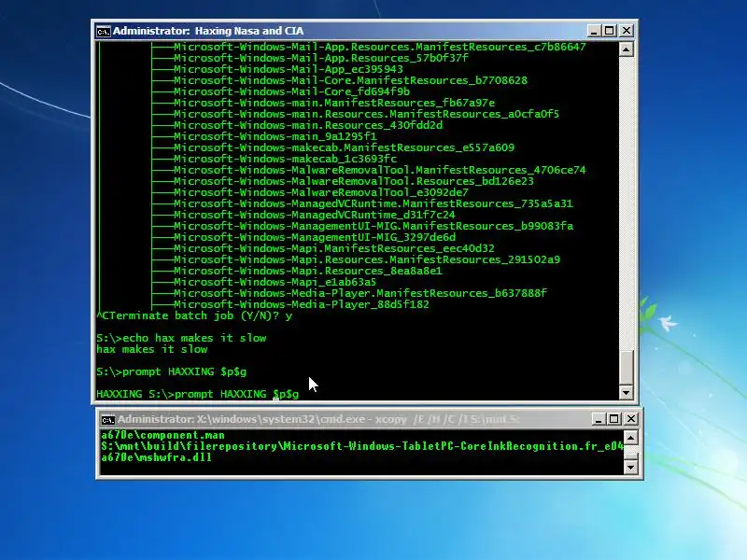Click line Microsoft-Windows-makecab_1c3693fc
The image size is (747, 560).
(286, 159)
